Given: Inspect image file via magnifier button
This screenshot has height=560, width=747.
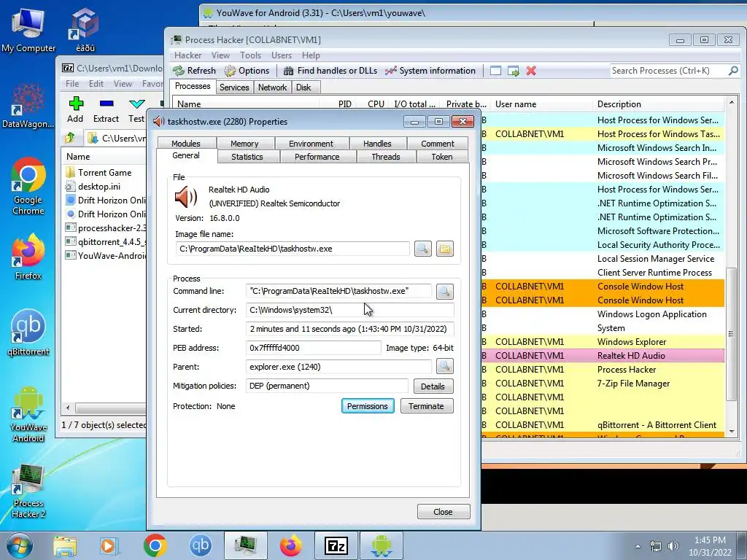Looking at the screenshot, I should tap(423, 249).
